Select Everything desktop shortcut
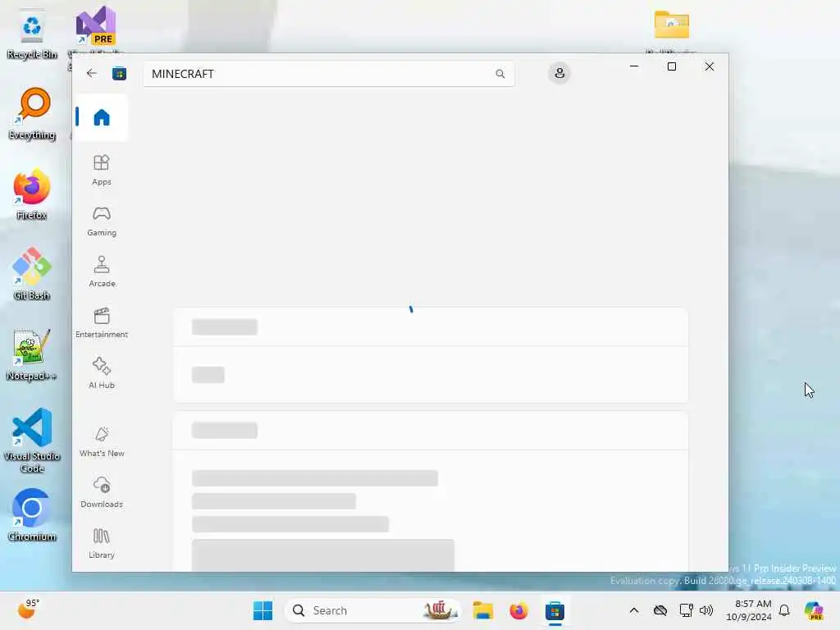Screen dimensions: 840x630 (32, 114)
